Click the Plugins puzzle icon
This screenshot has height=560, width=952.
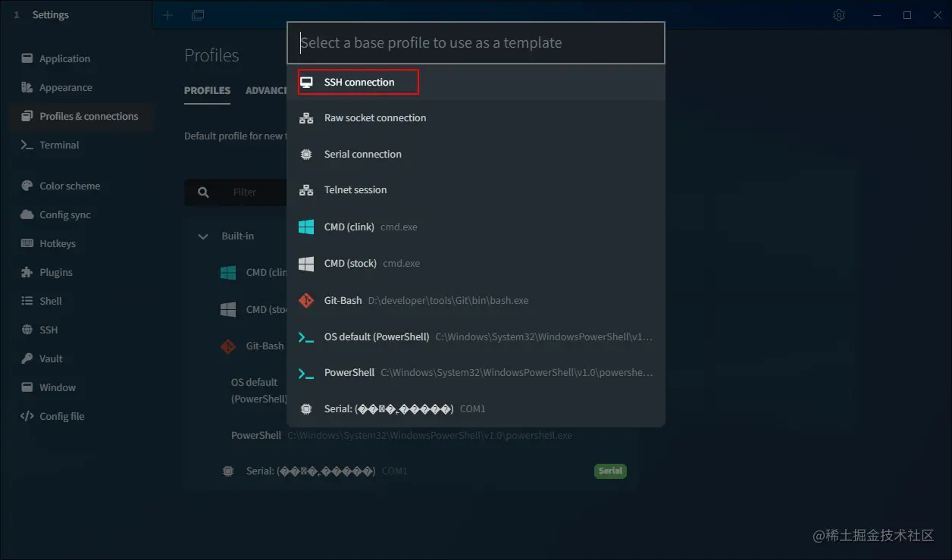(27, 272)
